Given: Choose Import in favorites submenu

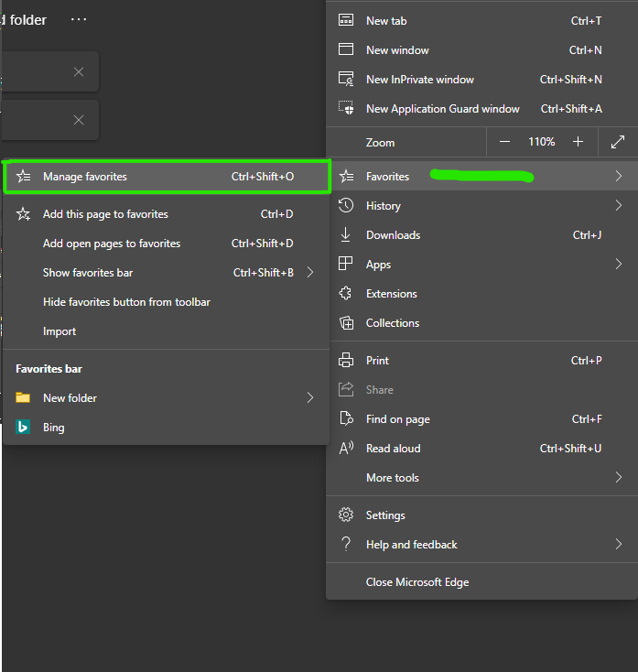Looking at the screenshot, I should 167,331.
